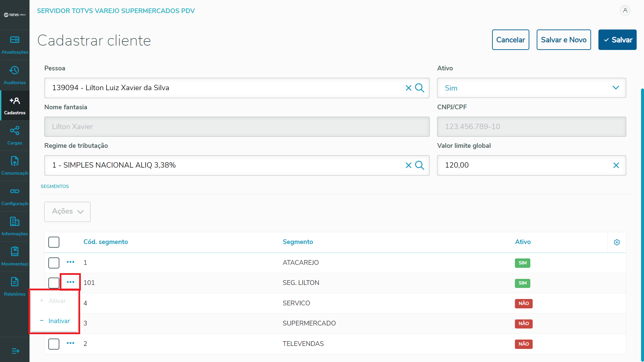Viewport: 644px width, 362px height.
Task: Select Inativar from the context menu
Action: [59, 321]
